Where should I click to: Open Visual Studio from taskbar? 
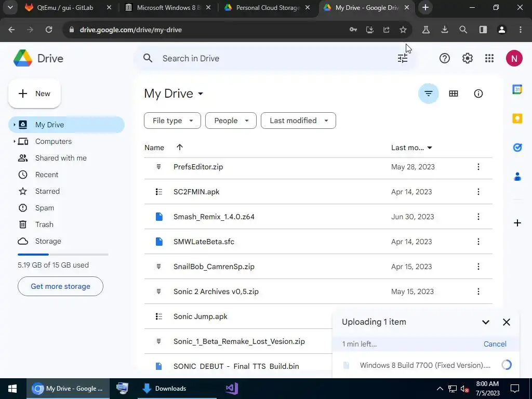pyautogui.click(x=232, y=389)
